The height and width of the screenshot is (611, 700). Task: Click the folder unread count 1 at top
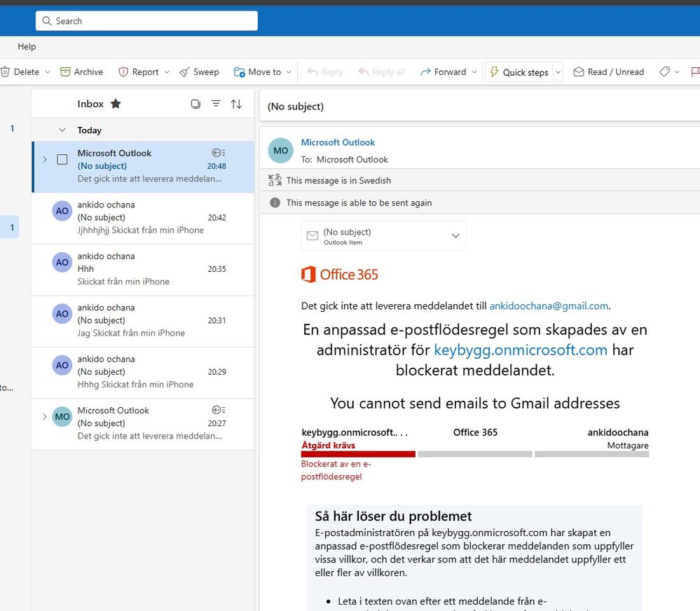click(12, 128)
